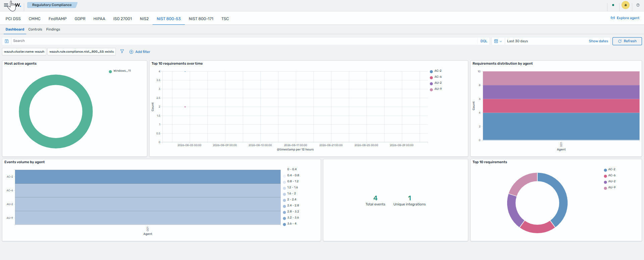The width and height of the screenshot is (644, 260).
Task: Click into the Search query field
Action: (x=244, y=41)
